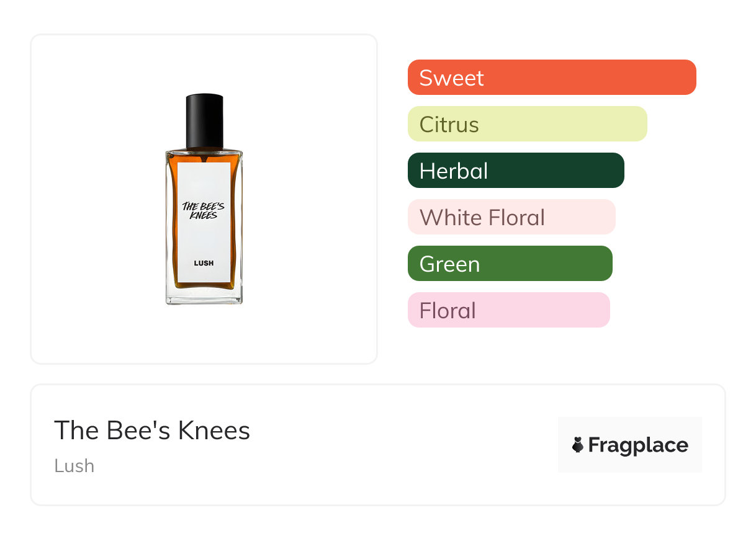The image size is (756, 536).
Task: Select the Sweet accord bar
Action: coord(552,78)
